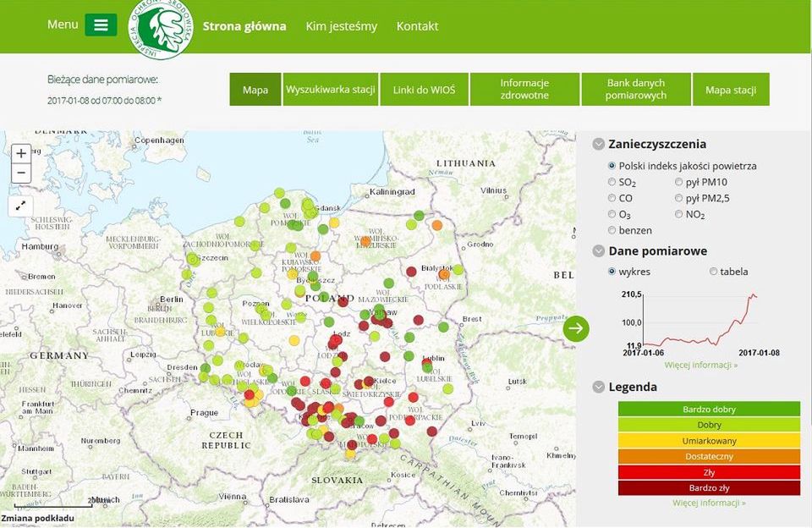Click Więcej informacji link under the chart
This screenshot has height=528, width=812.
tap(700, 366)
